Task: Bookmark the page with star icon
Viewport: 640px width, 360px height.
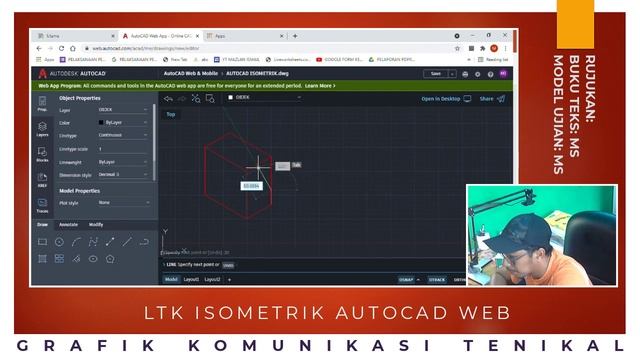Action: tap(457, 49)
